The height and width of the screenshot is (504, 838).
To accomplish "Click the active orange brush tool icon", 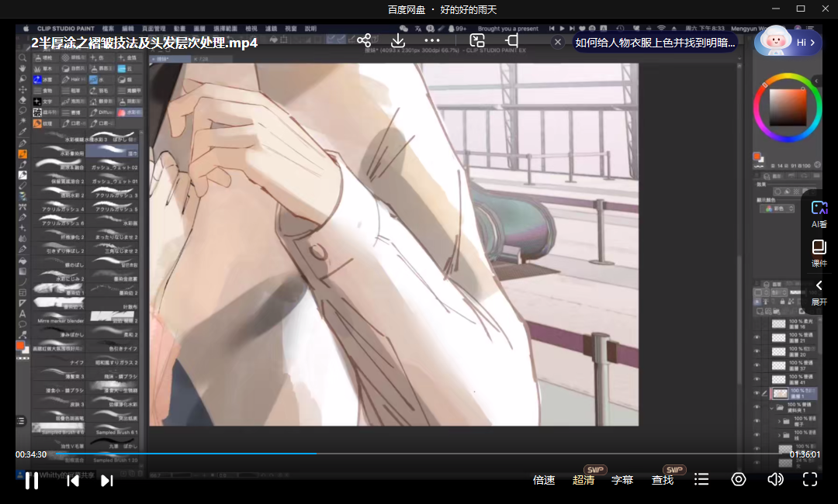I will pyautogui.click(x=23, y=154).
